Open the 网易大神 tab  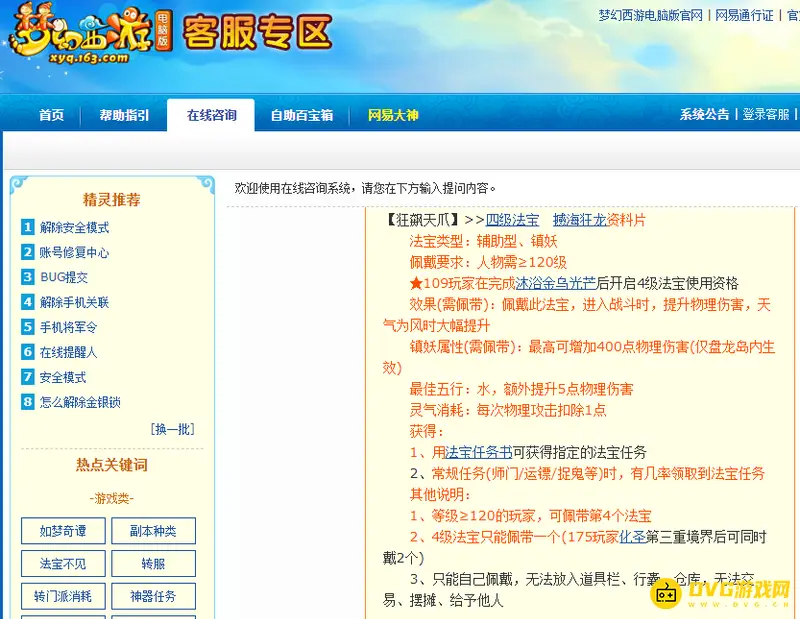click(393, 115)
